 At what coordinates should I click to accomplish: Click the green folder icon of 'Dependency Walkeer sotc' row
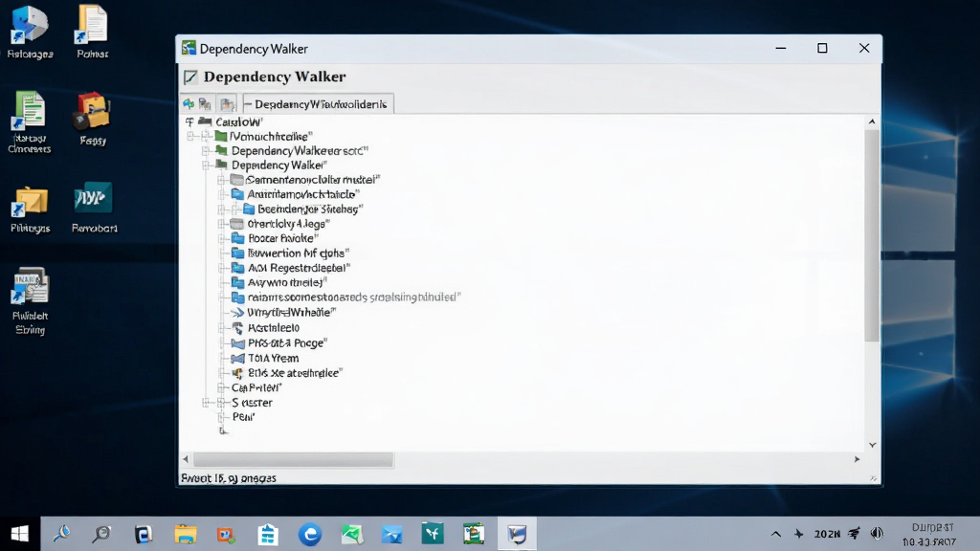coord(221,150)
